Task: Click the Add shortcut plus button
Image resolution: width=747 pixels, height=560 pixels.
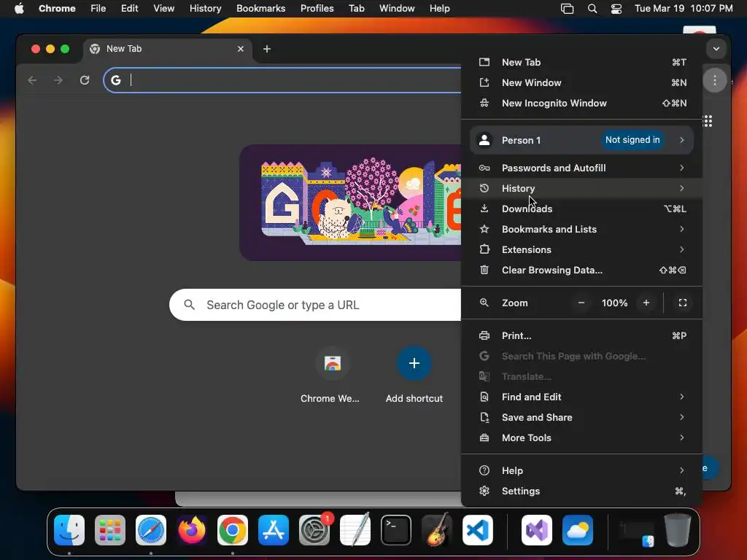Action: pyautogui.click(x=414, y=363)
